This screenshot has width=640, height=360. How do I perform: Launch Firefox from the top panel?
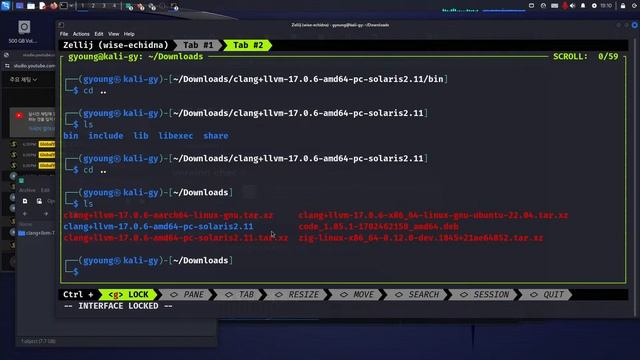(53, 6)
